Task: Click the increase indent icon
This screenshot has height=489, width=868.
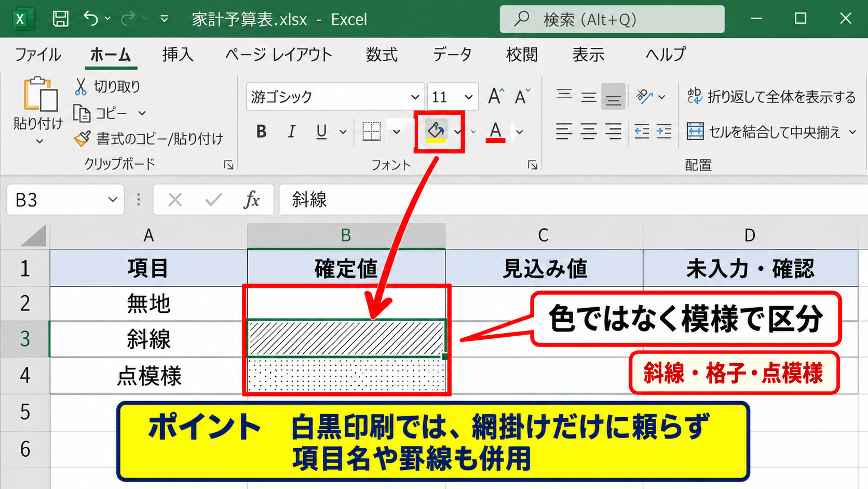Action: [x=664, y=131]
